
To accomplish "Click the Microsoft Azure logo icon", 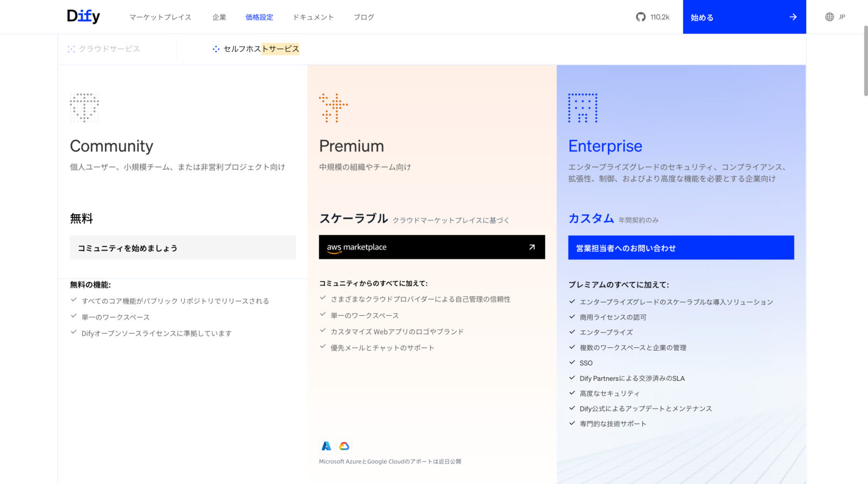I will point(326,446).
